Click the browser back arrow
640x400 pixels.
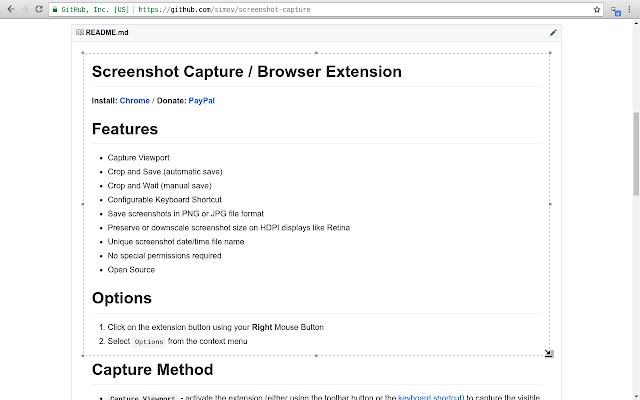(10, 9)
